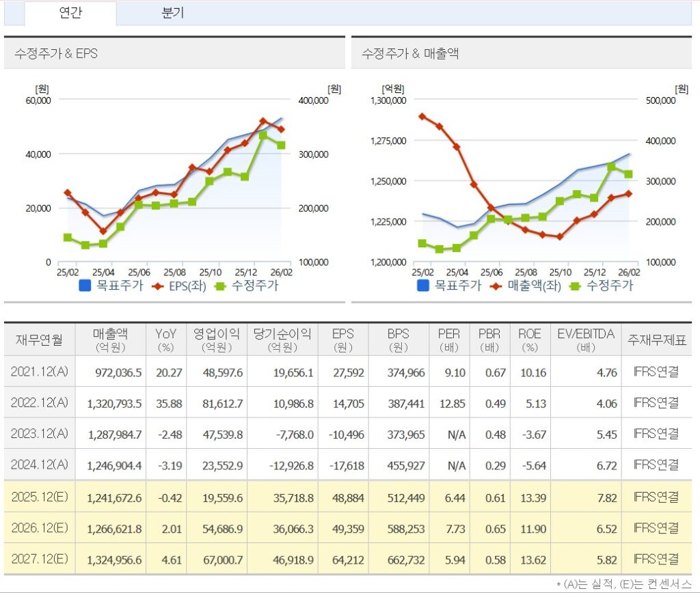
Task: Click the blue 목표주가 legend square in EPS chart
Action: 86,286
